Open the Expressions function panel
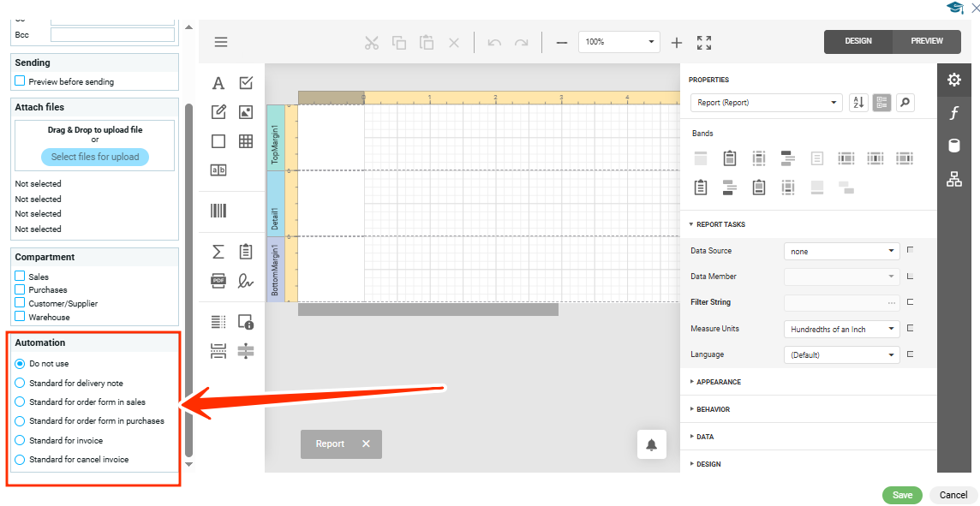 (953, 113)
